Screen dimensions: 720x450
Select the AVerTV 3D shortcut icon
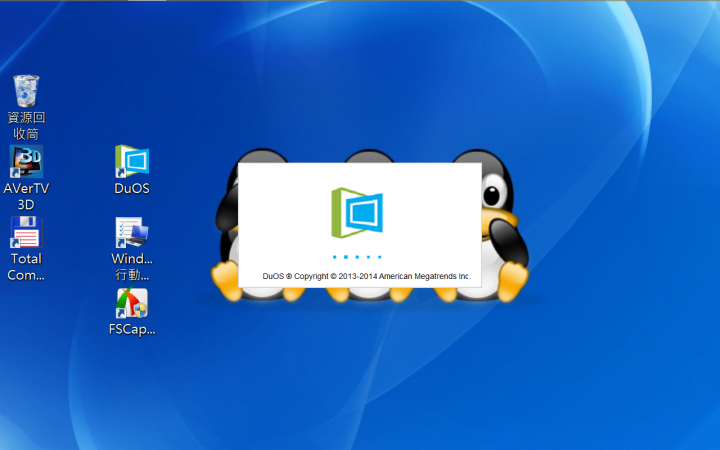pos(26,162)
